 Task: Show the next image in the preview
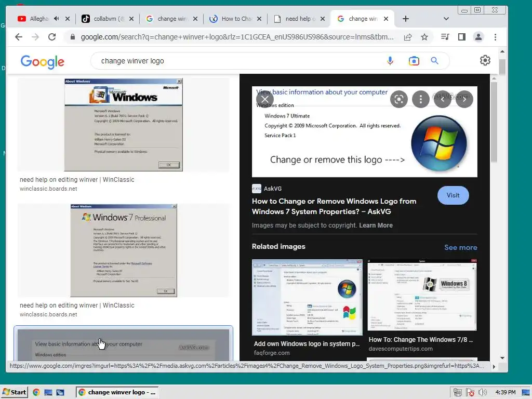click(464, 99)
